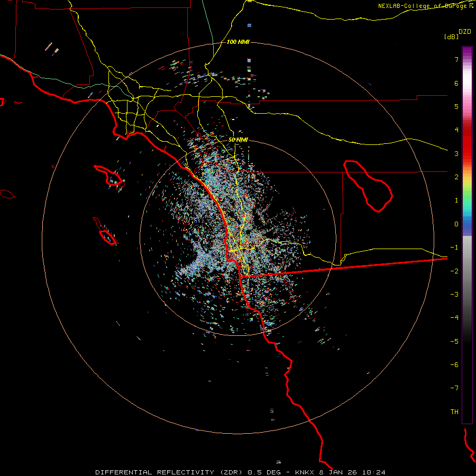476x476 pixels.
Task: Click the 1 value on the color scale
Action: pyautogui.click(x=456, y=200)
